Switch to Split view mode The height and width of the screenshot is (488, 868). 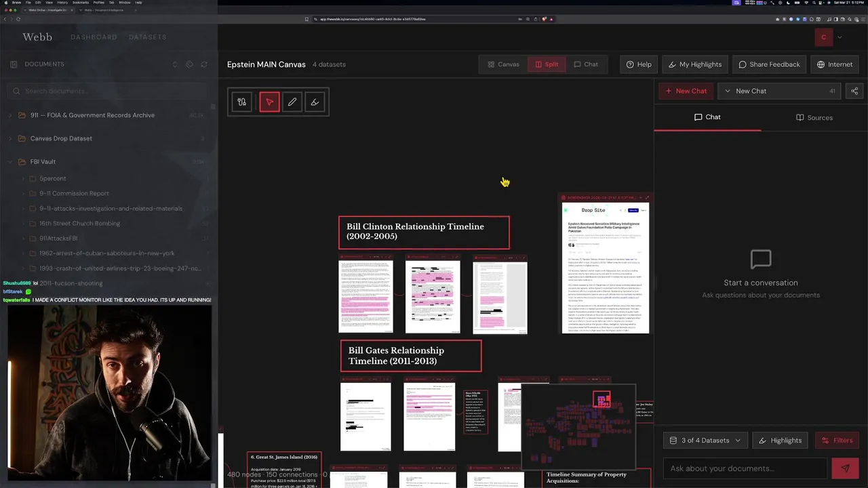[547, 64]
